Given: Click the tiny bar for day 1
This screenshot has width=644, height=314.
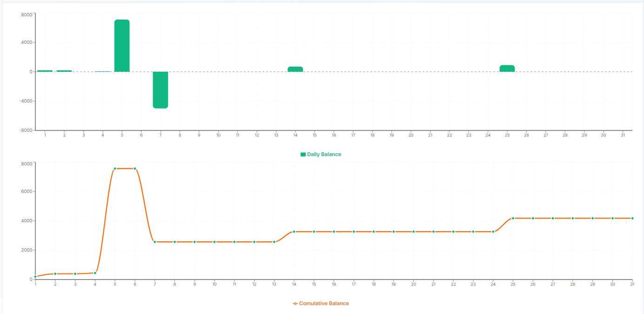Looking at the screenshot, I should [x=45, y=71].
